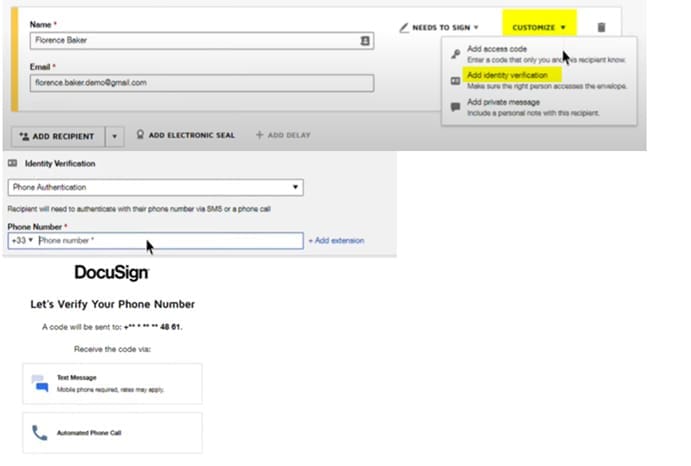Image resolution: width=691 pixels, height=466 pixels.
Task: Click the Text Message chat bubbles icon
Action: tap(40, 384)
